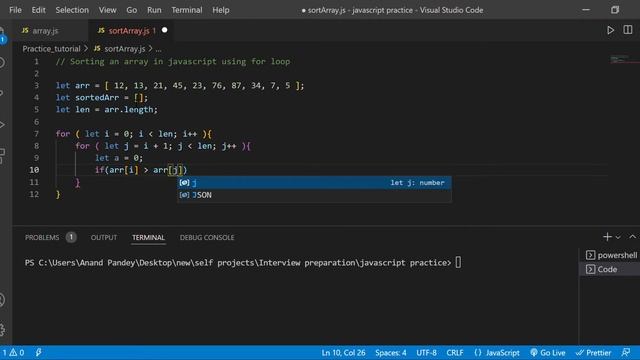This screenshot has height=360, width=640.
Task: Click 'let a = 0;' on line 9
Action: coord(119,158)
